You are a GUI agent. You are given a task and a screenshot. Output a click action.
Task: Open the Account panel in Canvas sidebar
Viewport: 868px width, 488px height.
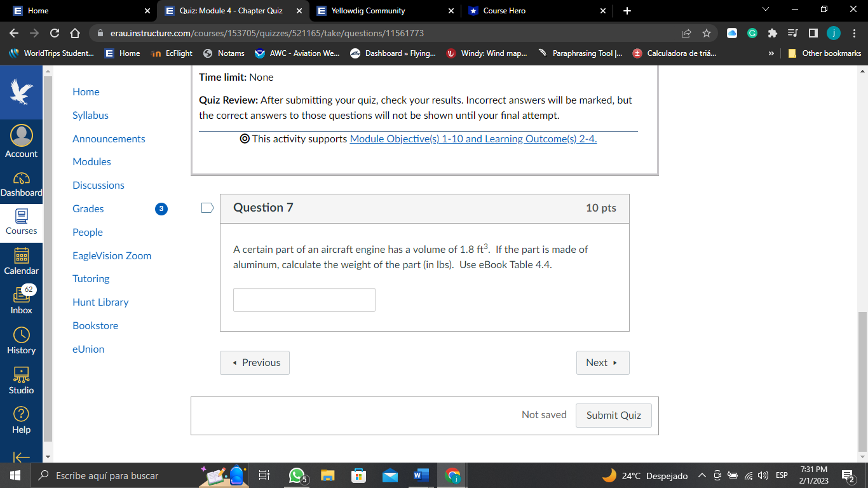click(x=21, y=141)
